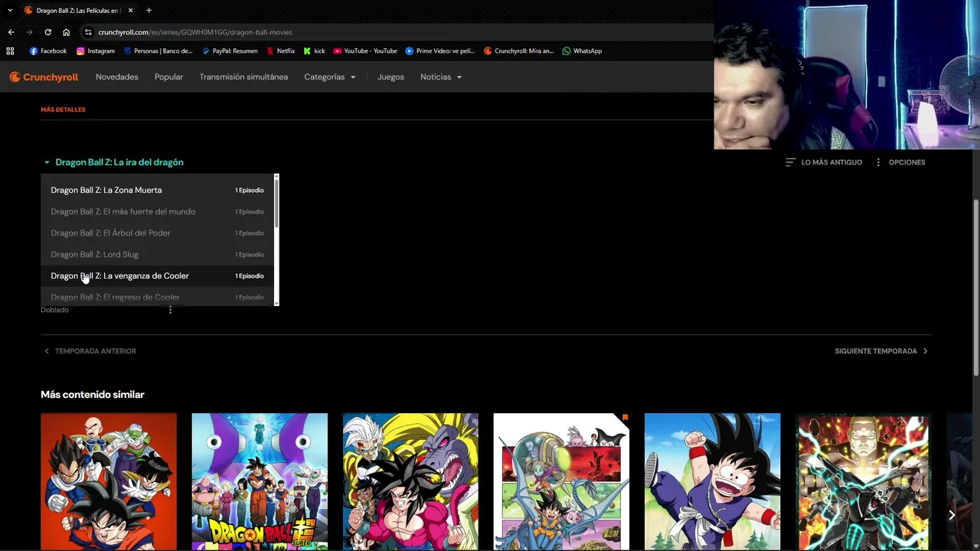Open Transmisión simultánea page
Screen dimensions: 980x551
243,77
